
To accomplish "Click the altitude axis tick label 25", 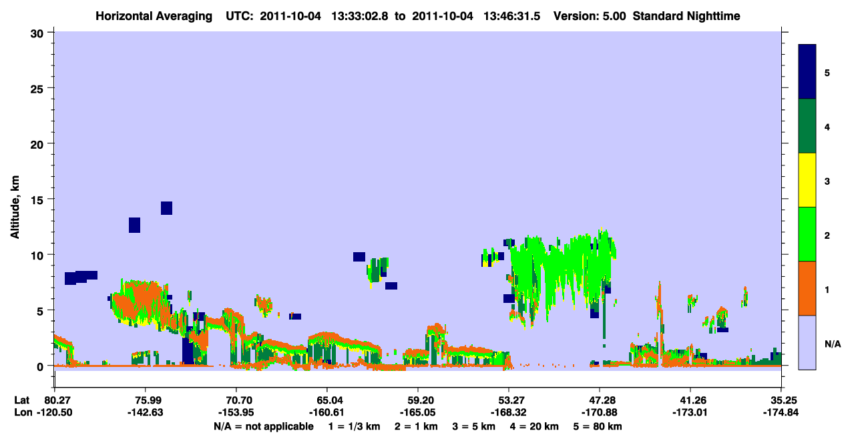I will (x=39, y=88).
